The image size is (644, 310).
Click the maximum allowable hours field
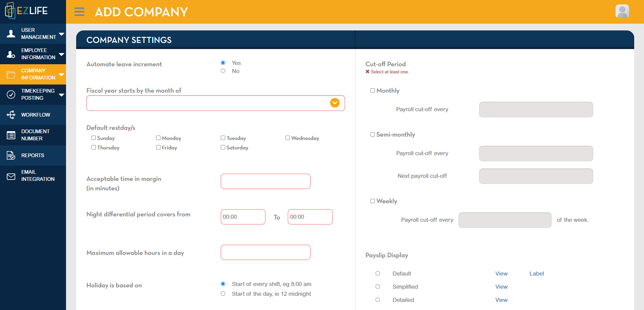(265, 253)
